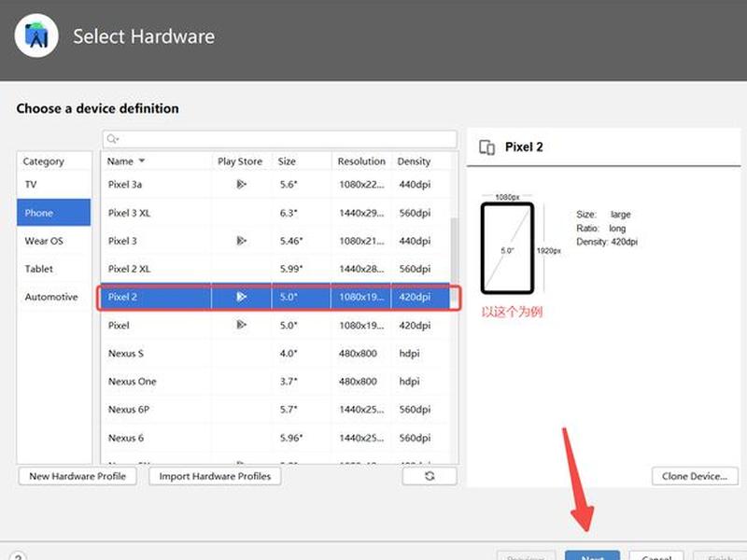This screenshot has height=560, width=747.
Task: Click the Clone Device button
Action: pos(695,476)
